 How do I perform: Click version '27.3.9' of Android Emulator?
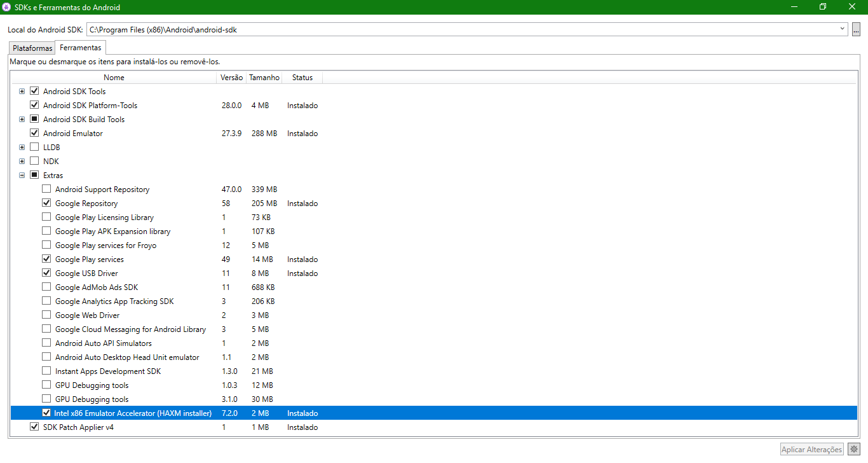click(231, 134)
